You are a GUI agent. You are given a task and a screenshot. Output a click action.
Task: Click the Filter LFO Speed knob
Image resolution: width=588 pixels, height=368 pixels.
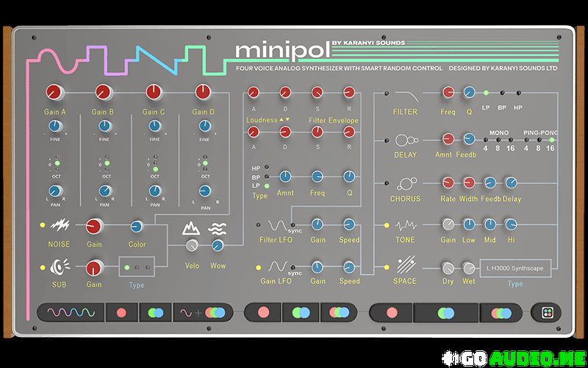[348, 224]
